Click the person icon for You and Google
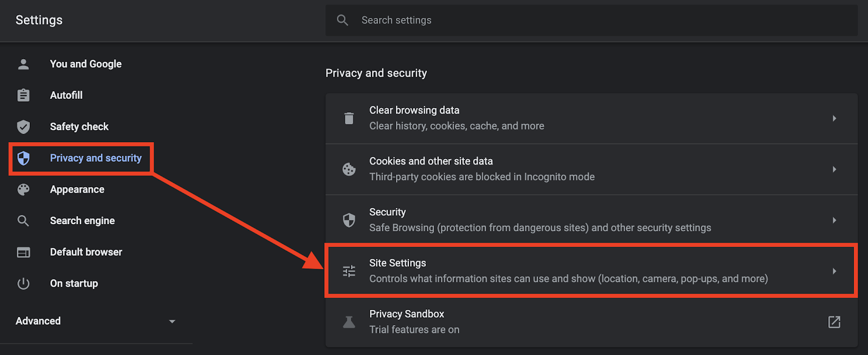Viewport: 868px width, 355px height. click(23, 64)
